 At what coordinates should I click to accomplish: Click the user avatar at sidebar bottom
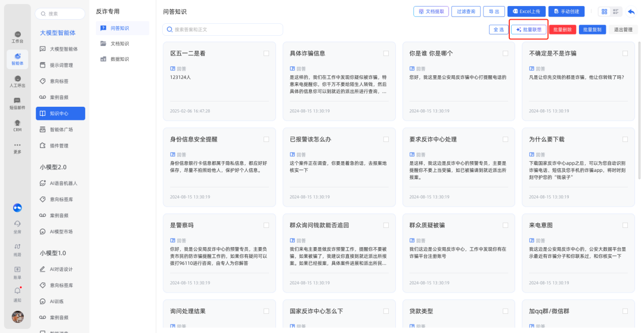pyautogui.click(x=18, y=317)
